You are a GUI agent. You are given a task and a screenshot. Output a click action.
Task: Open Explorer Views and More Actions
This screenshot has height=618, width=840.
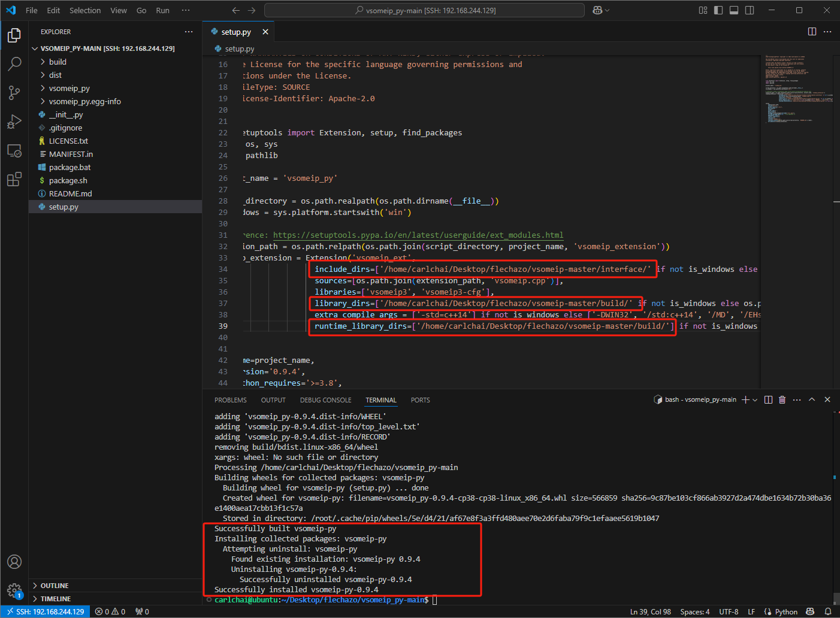point(189,32)
